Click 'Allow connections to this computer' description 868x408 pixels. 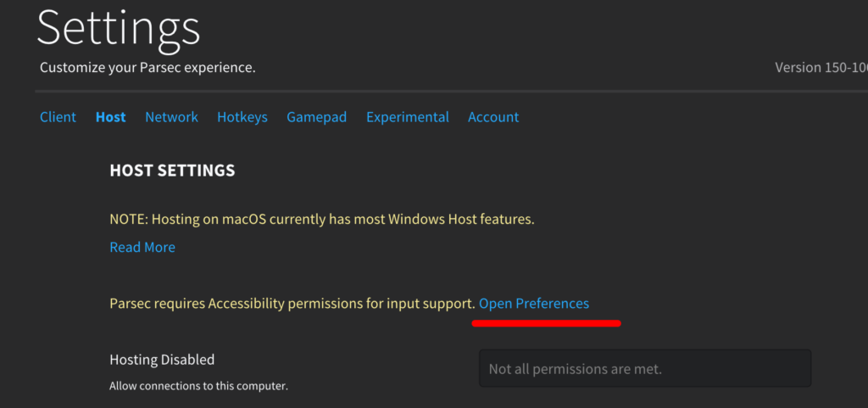pyautogui.click(x=198, y=387)
